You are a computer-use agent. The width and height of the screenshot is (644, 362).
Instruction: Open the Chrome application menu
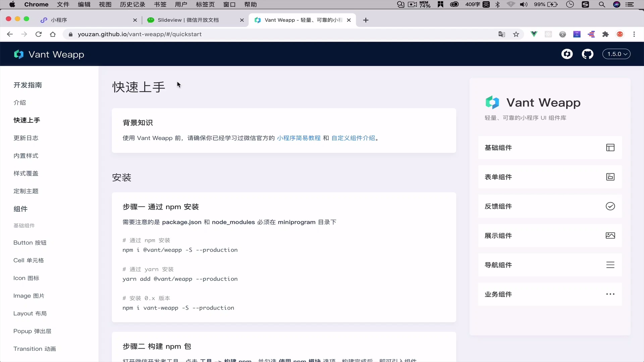tap(36, 4)
